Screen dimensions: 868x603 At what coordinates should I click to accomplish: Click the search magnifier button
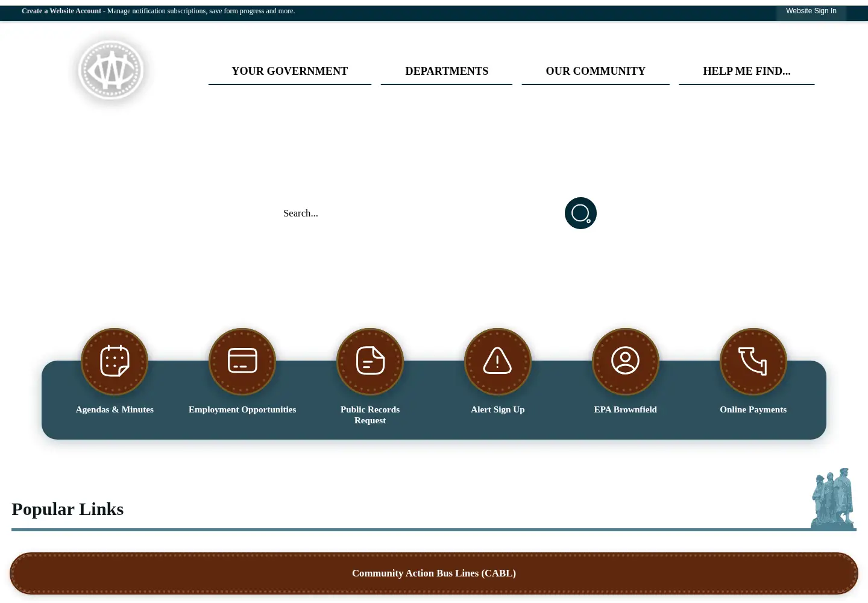(580, 213)
